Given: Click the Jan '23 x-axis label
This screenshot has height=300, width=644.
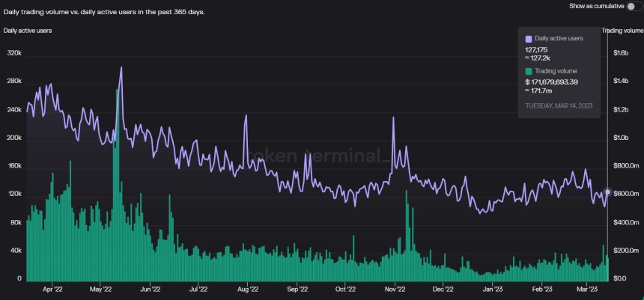Looking at the screenshot, I should coord(492,288).
